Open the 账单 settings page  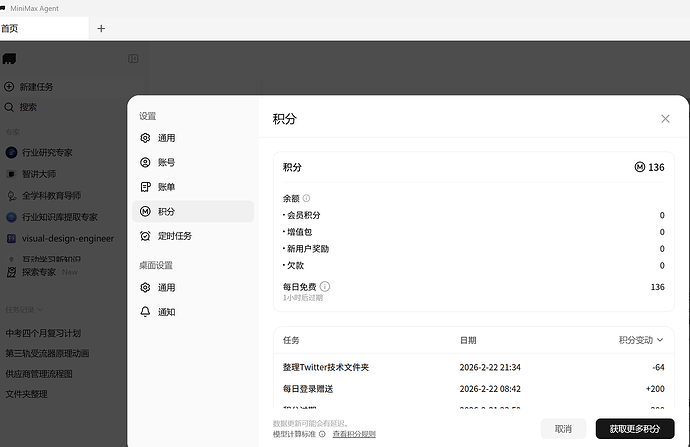[193, 187]
